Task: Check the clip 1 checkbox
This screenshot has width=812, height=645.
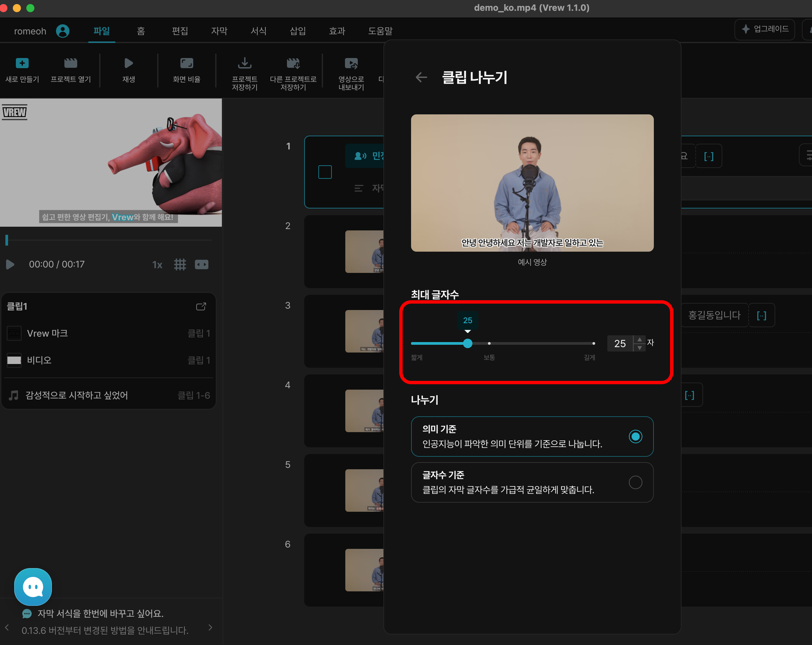Action: coord(325,172)
